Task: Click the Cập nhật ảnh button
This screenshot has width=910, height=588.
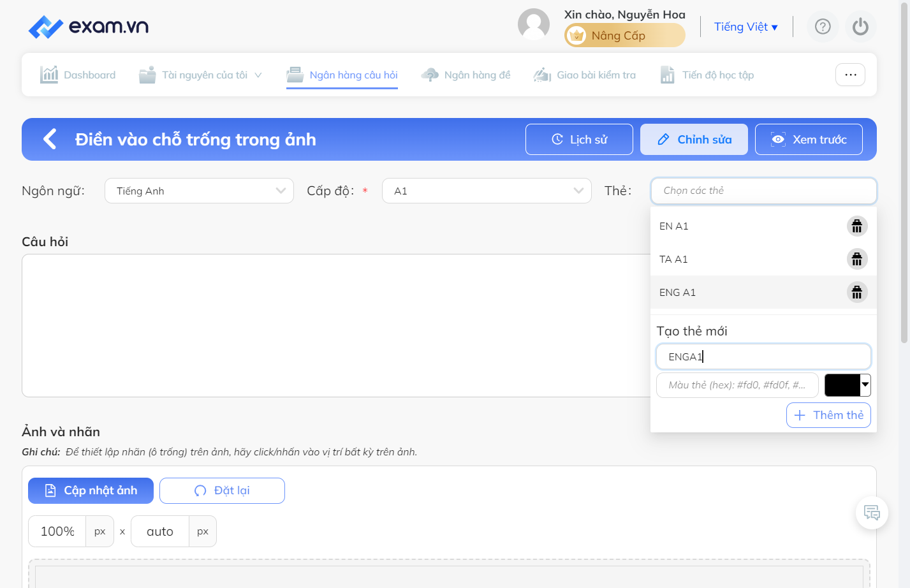Action: (91, 490)
